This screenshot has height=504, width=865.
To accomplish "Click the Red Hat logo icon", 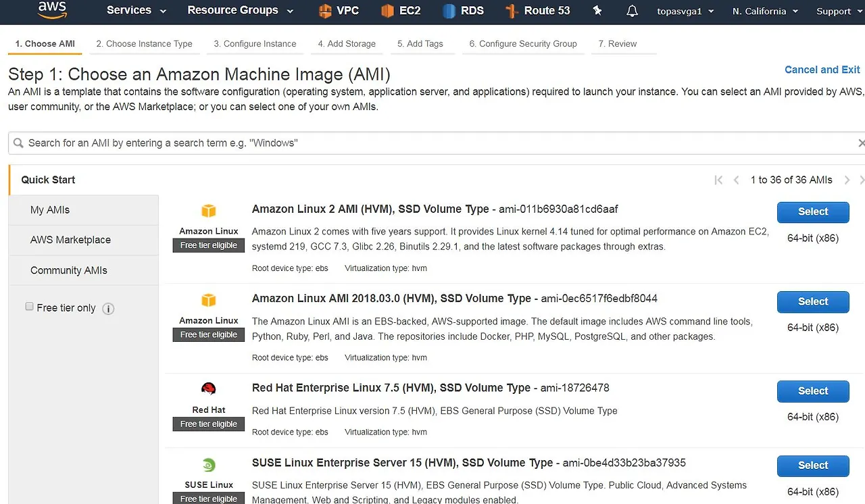I will click(x=209, y=388).
